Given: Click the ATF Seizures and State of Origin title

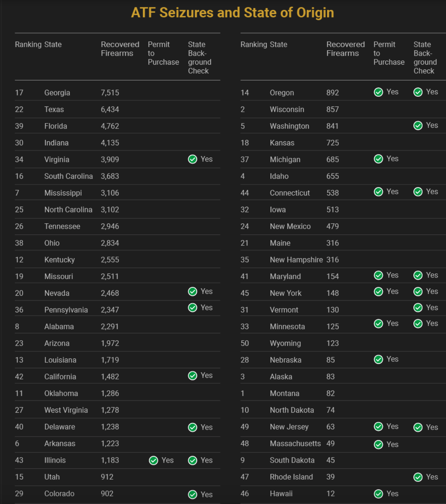Looking at the screenshot, I should (232, 13).
